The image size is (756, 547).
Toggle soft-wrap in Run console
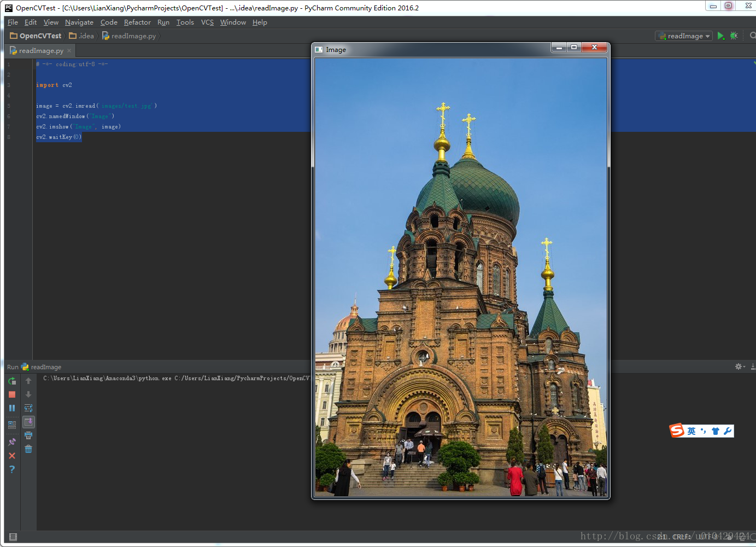[x=28, y=408]
